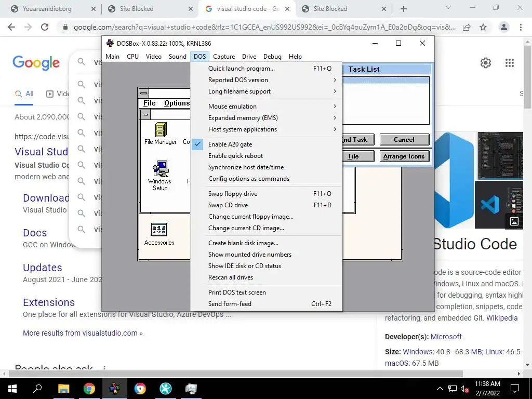
Task: Open the Accessories program group icon
Action: [159, 234]
